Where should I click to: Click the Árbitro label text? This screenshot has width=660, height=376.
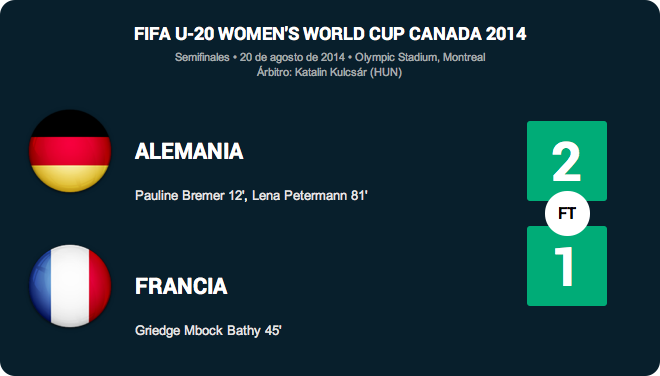[x=274, y=72]
